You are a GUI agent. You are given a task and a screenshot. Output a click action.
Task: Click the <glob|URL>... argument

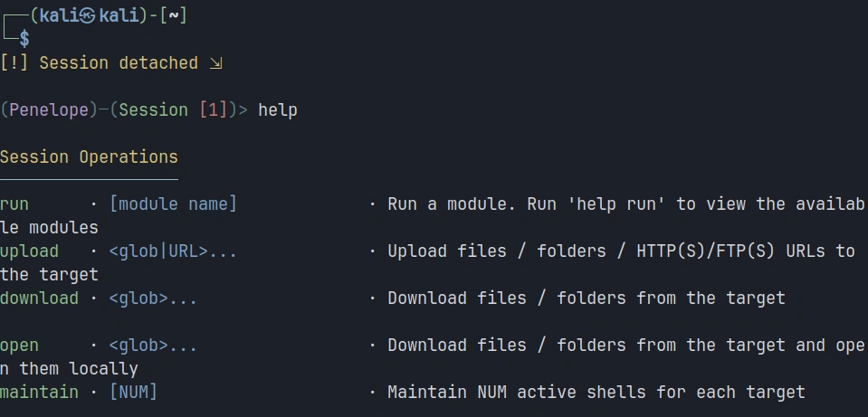(173, 251)
